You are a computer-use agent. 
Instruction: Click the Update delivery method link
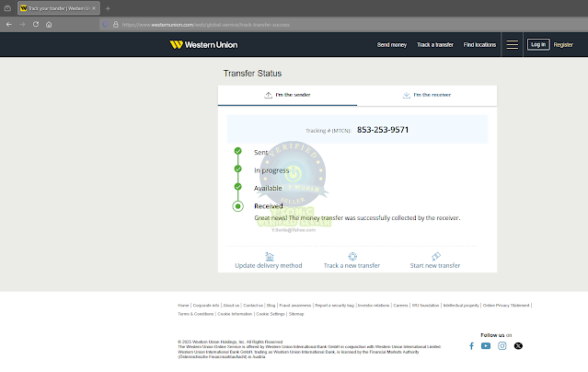coord(269,265)
